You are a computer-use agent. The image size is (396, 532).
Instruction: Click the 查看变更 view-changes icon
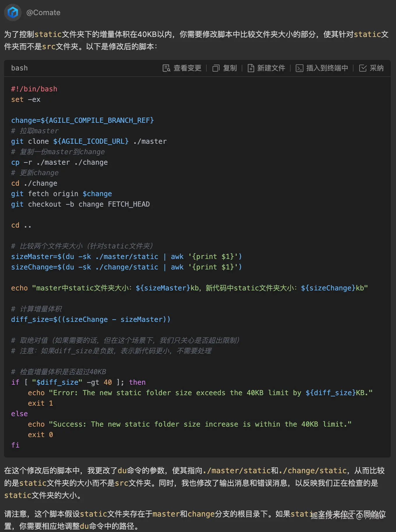pyautogui.click(x=166, y=68)
